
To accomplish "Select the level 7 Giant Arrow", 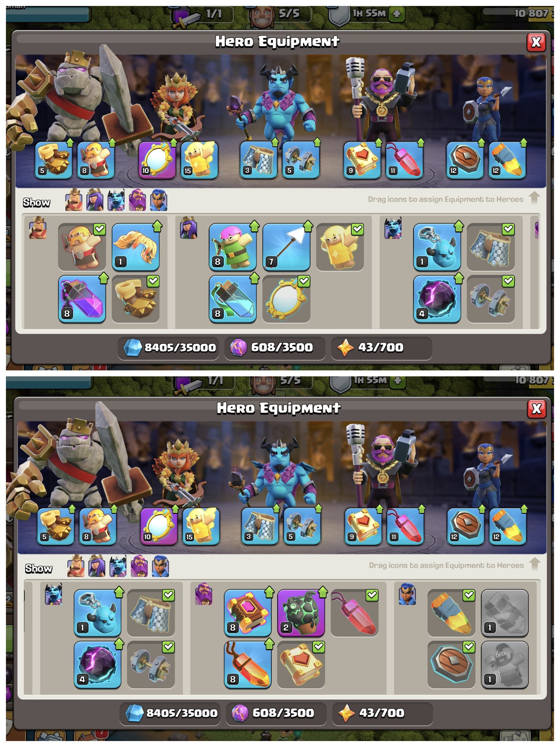I will click(286, 247).
